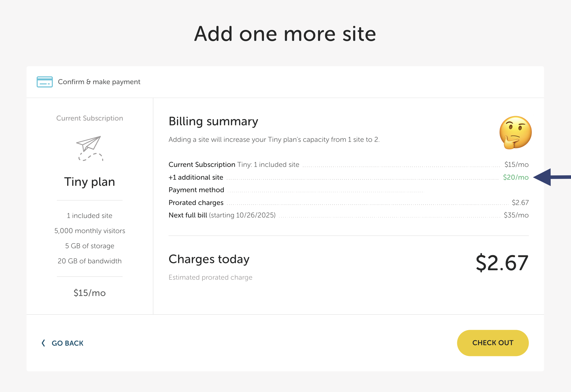The image size is (571, 392).
Task: Click the $15/mo price under Tiny plan
Action: click(89, 293)
